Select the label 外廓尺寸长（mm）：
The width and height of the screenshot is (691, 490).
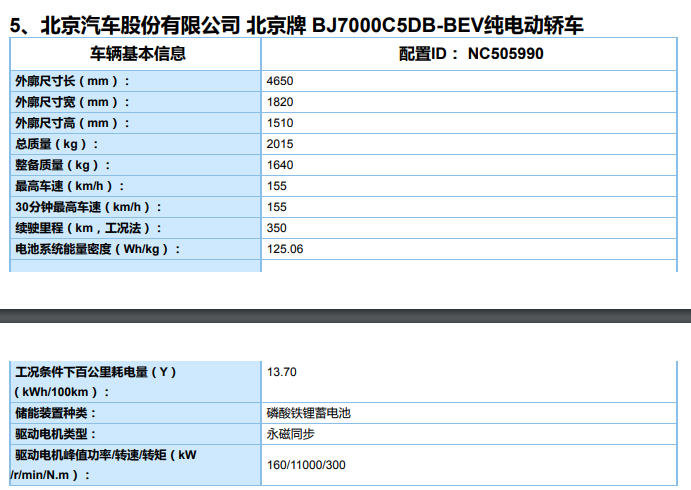click(x=73, y=81)
